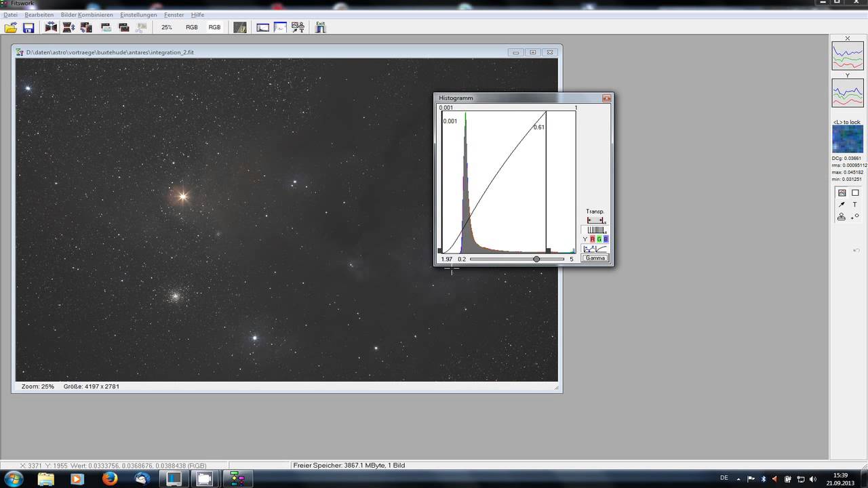
Task: Click the Größe: 4197 x 2781 text
Action: [x=92, y=386]
